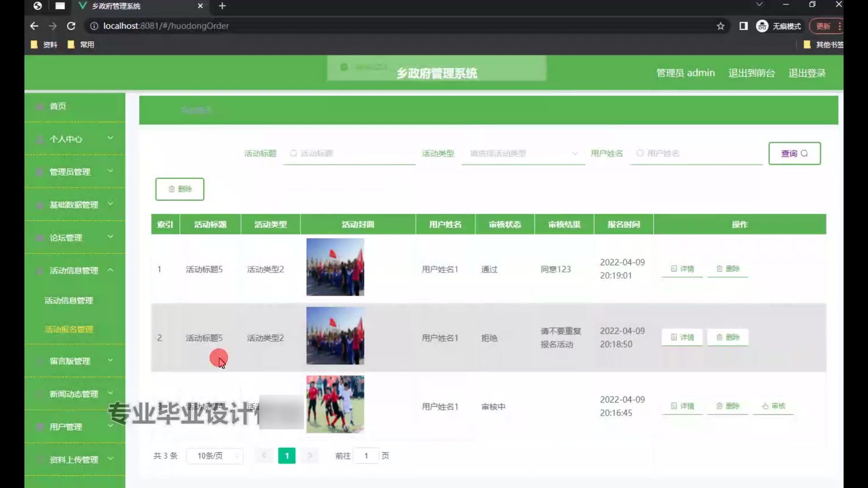
Task: Click 详情 icon button in first row
Action: [682, 269]
